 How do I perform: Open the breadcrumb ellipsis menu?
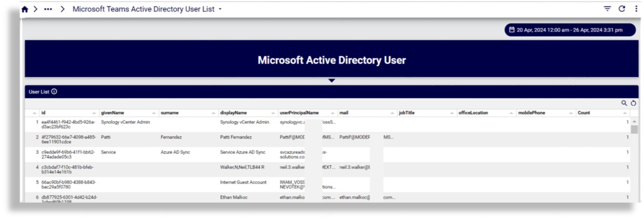tap(48, 9)
